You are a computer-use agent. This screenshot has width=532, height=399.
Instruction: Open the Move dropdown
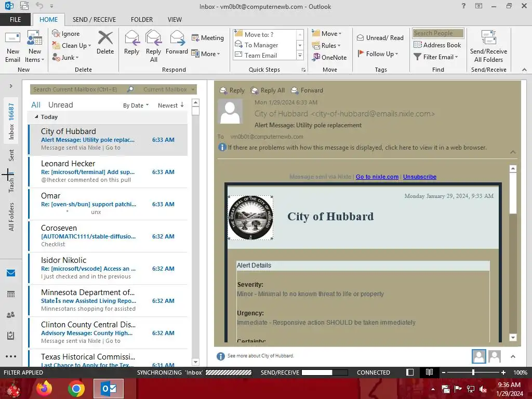point(327,34)
